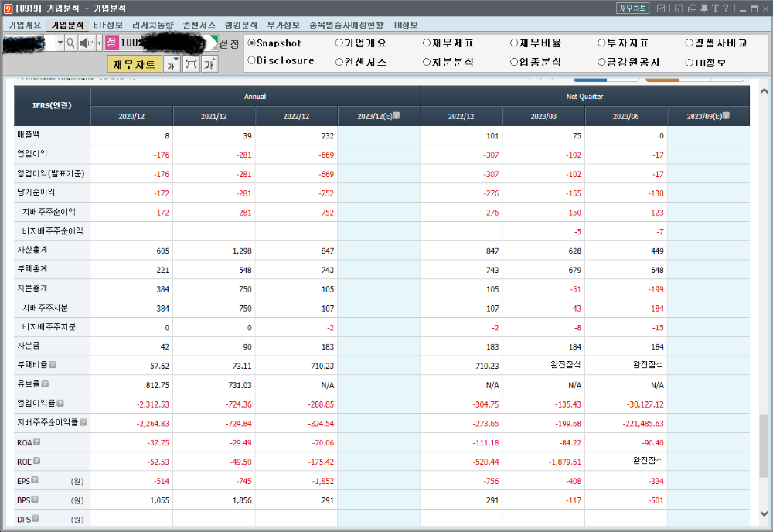Select the Disclosure radio button
Screen dimensions: 773x532
[x=251, y=60]
